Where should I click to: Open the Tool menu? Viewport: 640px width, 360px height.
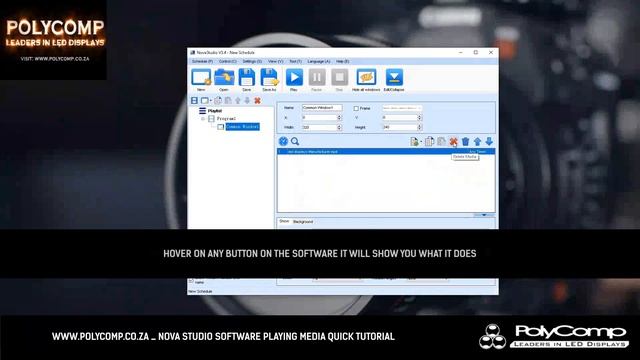296,61
